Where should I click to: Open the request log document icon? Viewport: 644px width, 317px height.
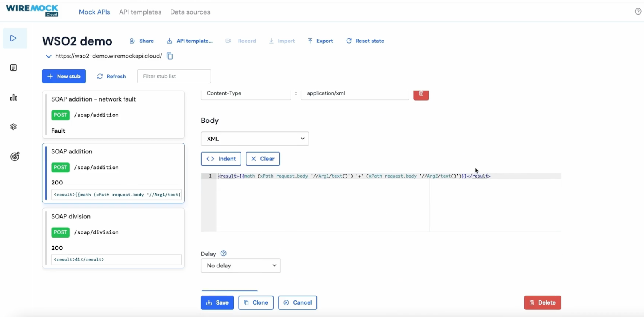click(13, 68)
